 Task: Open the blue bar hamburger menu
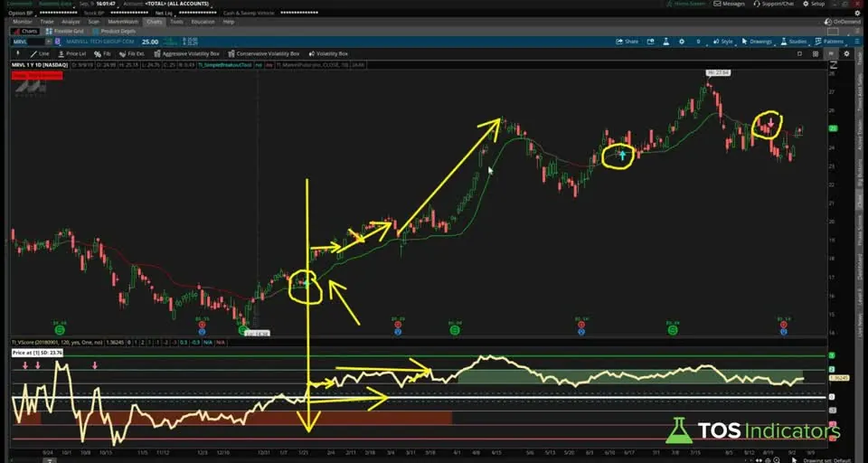click(856, 42)
